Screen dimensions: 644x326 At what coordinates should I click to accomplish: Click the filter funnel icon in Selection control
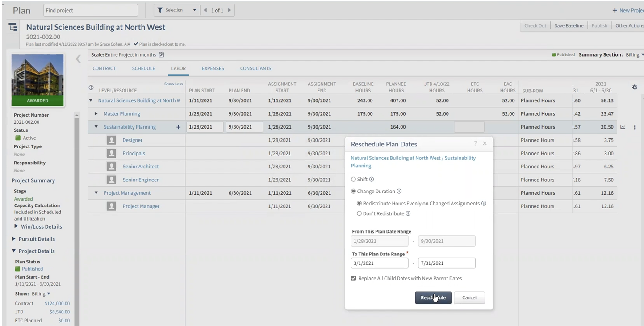pyautogui.click(x=160, y=10)
